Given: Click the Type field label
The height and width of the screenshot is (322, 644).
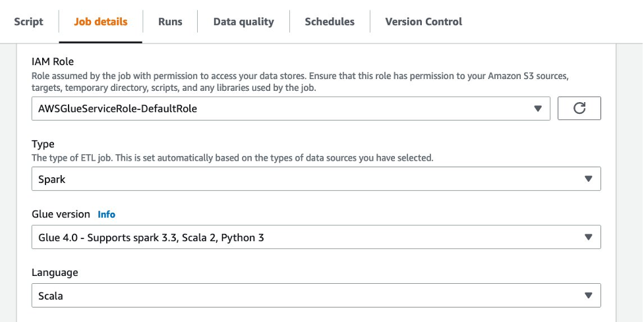Looking at the screenshot, I should point(43,144).
